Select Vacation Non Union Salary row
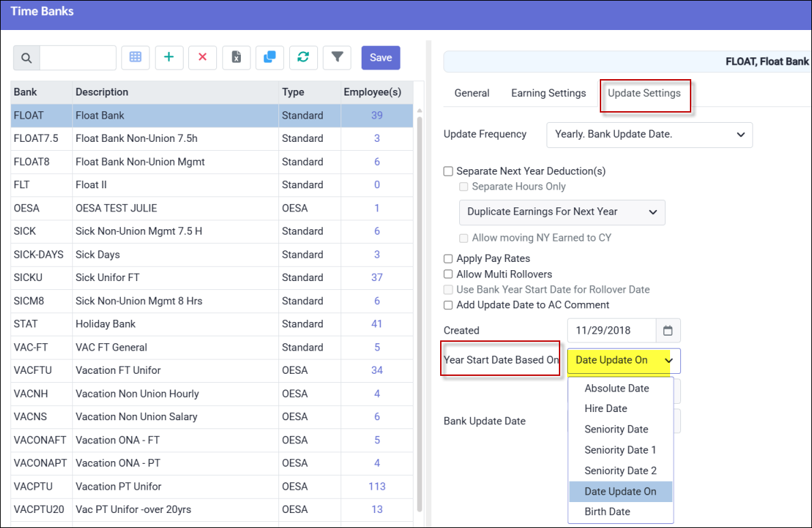 coord(212,417)
